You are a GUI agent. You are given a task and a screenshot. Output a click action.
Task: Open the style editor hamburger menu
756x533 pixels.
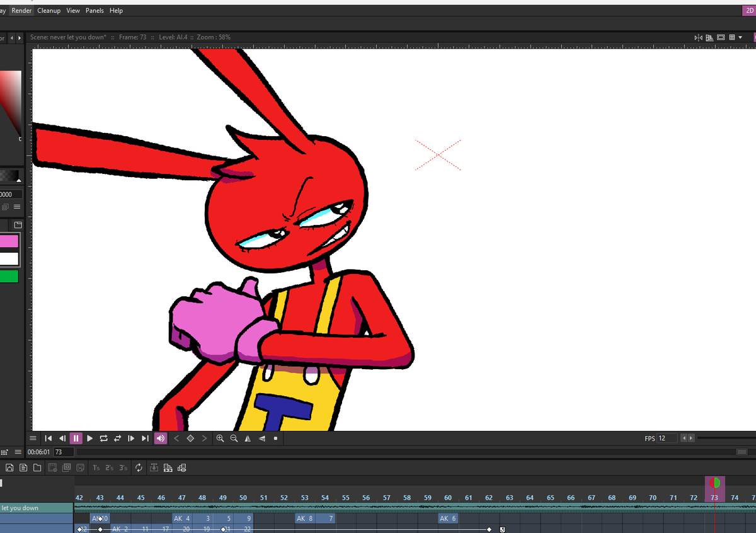[x=17, y=207]
